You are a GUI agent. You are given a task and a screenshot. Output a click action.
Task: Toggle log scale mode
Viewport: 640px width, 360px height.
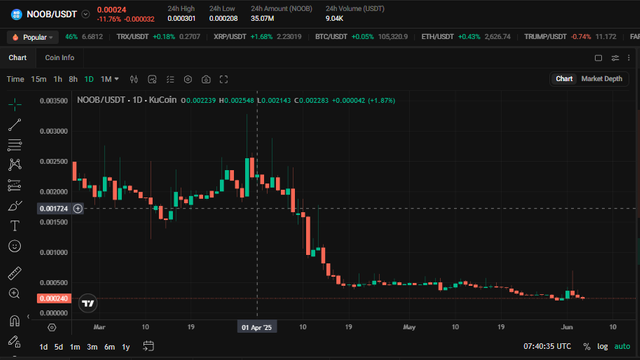pos(603,347)
